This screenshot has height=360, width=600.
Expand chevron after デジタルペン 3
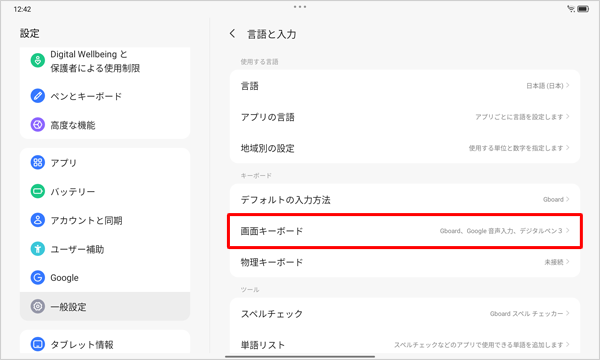point(568,230)
